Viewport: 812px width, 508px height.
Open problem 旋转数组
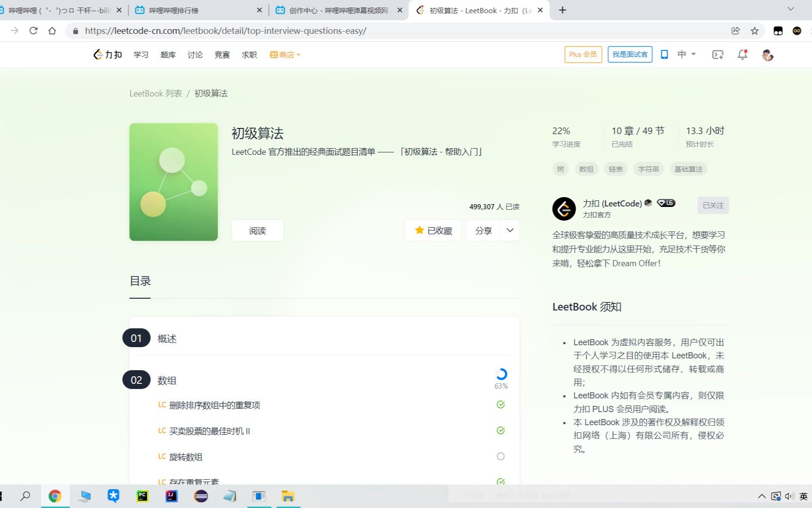click(x=186, y=457)
